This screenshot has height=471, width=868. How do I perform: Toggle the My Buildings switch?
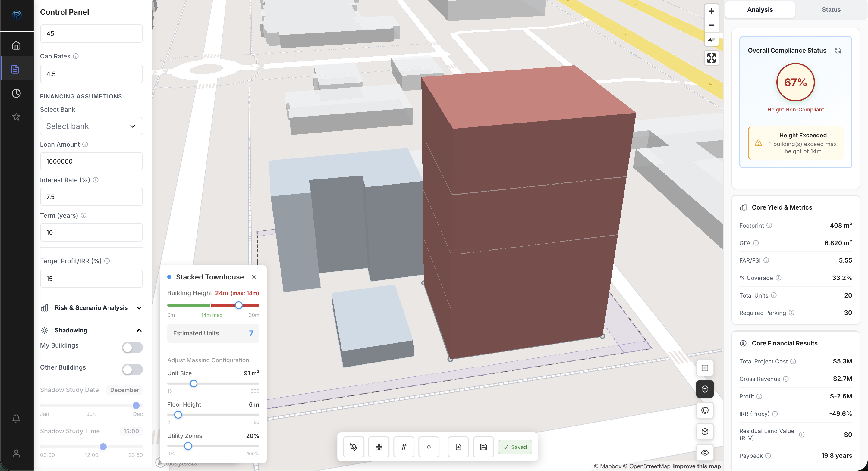tap(132, 348)
